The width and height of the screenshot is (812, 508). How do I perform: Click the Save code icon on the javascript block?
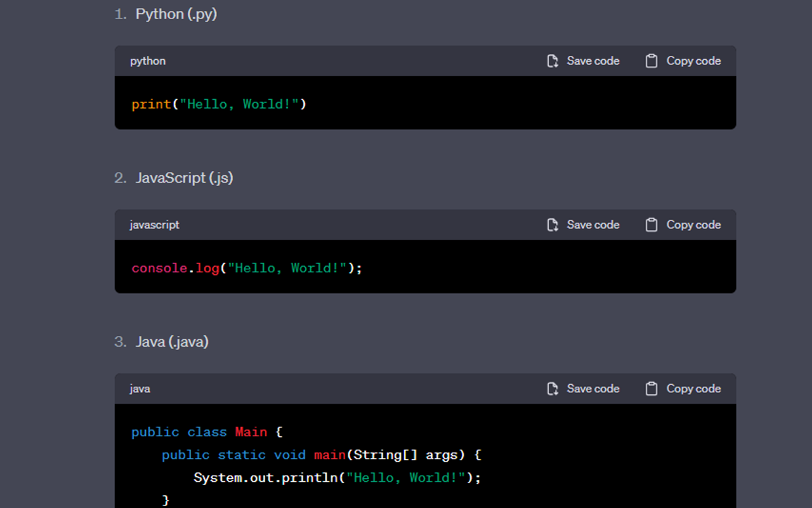[551, 224]
